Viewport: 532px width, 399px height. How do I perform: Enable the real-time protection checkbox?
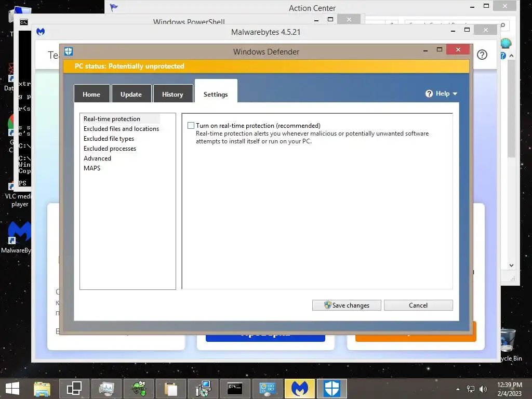(x=191, y=126)
